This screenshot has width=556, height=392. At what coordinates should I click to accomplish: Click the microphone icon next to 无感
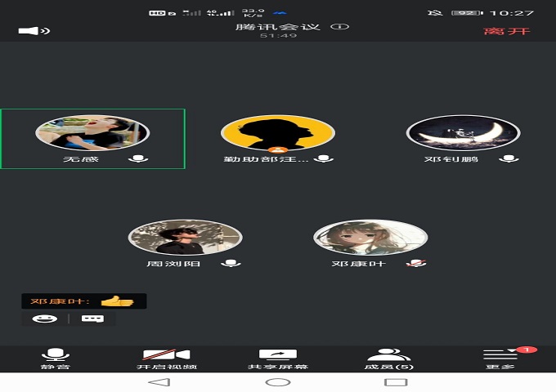click(x=137, y=158)
